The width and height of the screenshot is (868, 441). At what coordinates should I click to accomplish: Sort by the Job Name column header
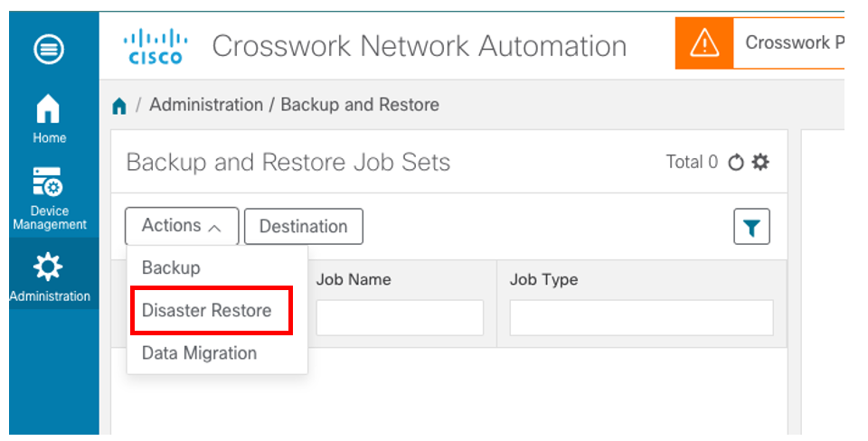(x=354, y=279)
